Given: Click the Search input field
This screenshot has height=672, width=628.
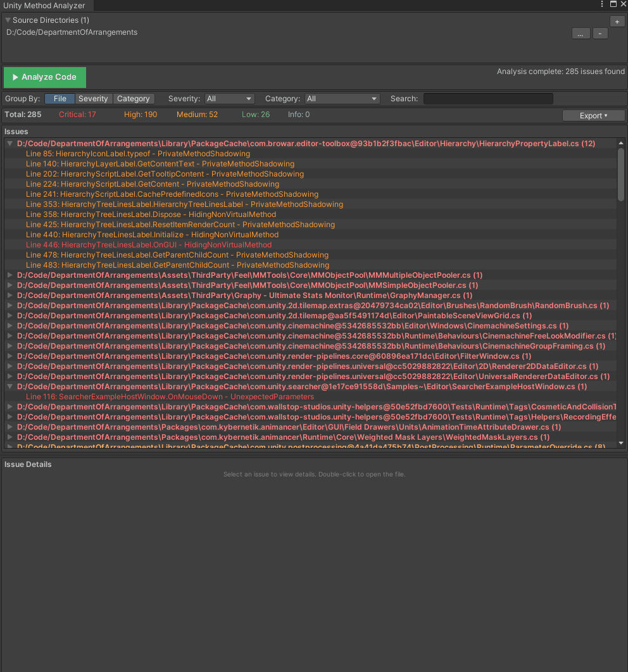Looking at the screenshot, I should (x=487, y=99).
